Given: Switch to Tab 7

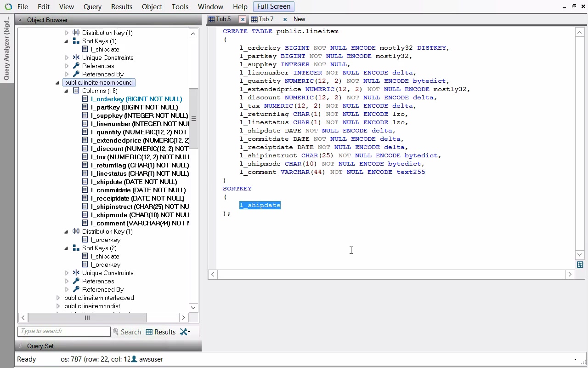Looking at the screenshot, I should [266, 19].
